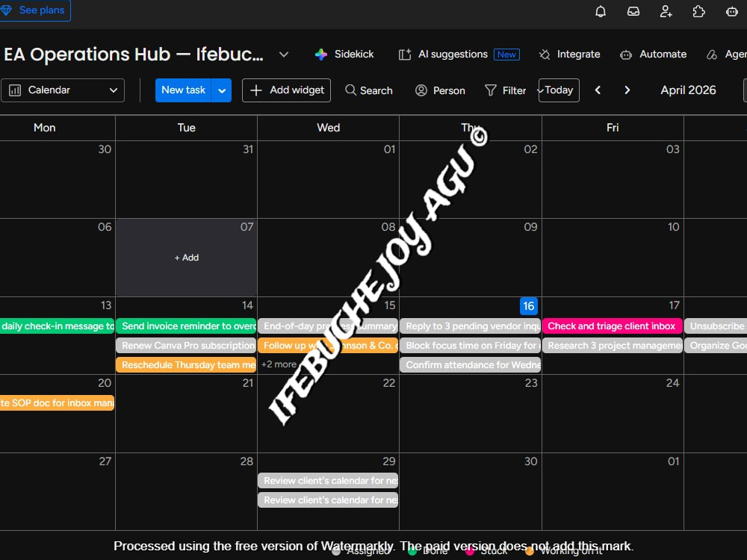The width and height of the screenshot is (747, 560).
Task: Open the daily check-in message task
Action: (x=58, y=326)
